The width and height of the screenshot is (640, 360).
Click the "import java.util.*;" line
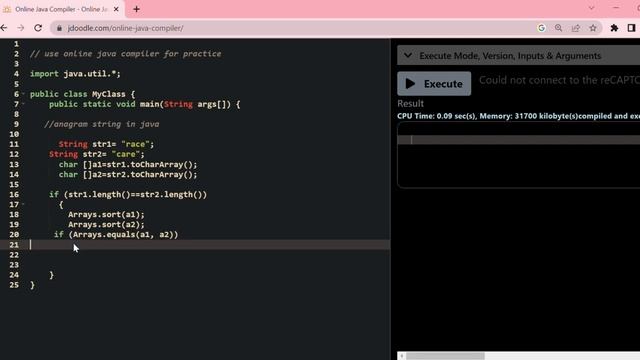[x=75, y=74]
